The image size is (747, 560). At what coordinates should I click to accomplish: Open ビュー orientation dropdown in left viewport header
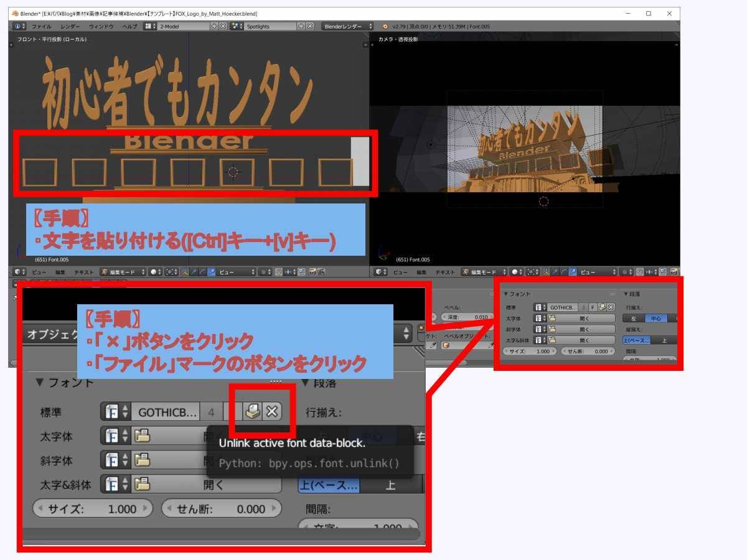[236, 272]
